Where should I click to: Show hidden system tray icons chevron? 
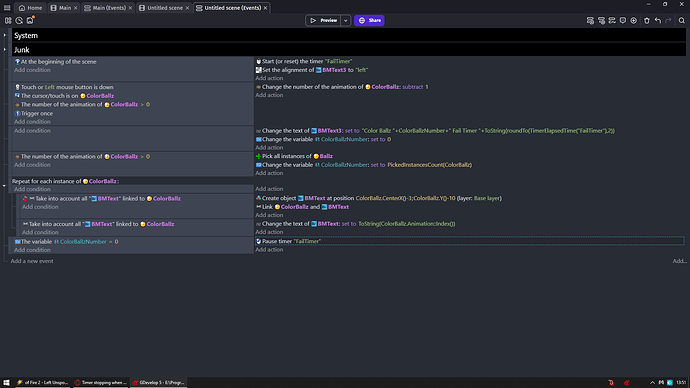[x=652, y=383]
